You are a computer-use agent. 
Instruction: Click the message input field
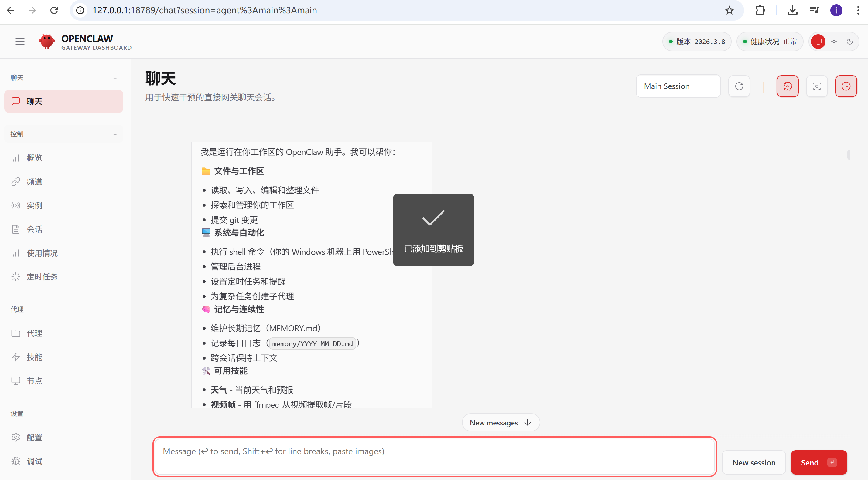tap(434, 456)
